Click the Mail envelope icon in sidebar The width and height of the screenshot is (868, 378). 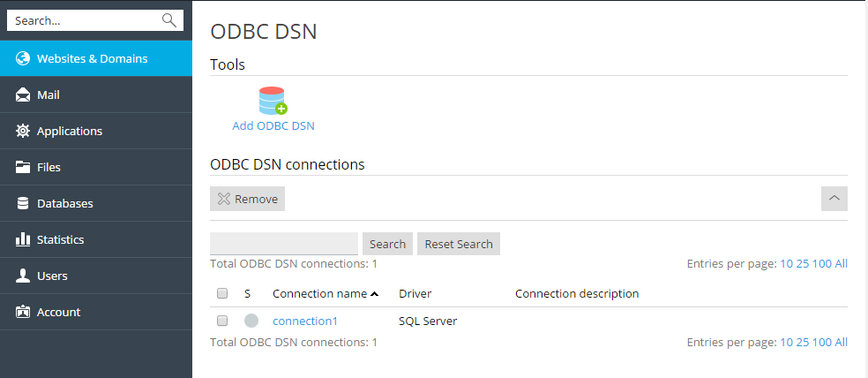23,94
